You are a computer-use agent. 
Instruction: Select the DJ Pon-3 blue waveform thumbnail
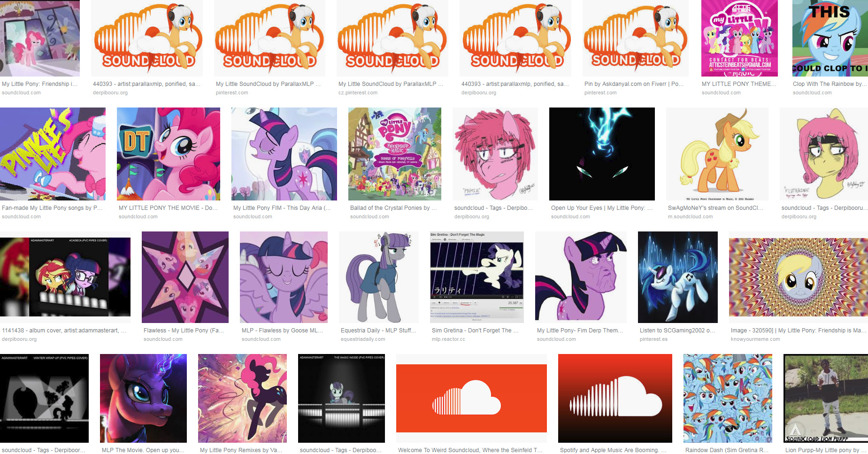click(x=678, y=277)
